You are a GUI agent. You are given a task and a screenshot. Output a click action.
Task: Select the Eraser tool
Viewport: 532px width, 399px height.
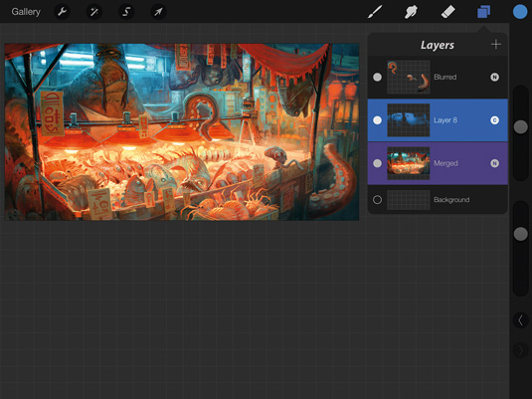click(x=447, y=12)
